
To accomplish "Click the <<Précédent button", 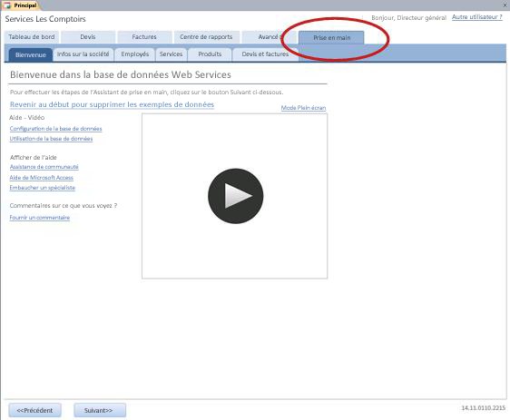I will tap(34, 410).
